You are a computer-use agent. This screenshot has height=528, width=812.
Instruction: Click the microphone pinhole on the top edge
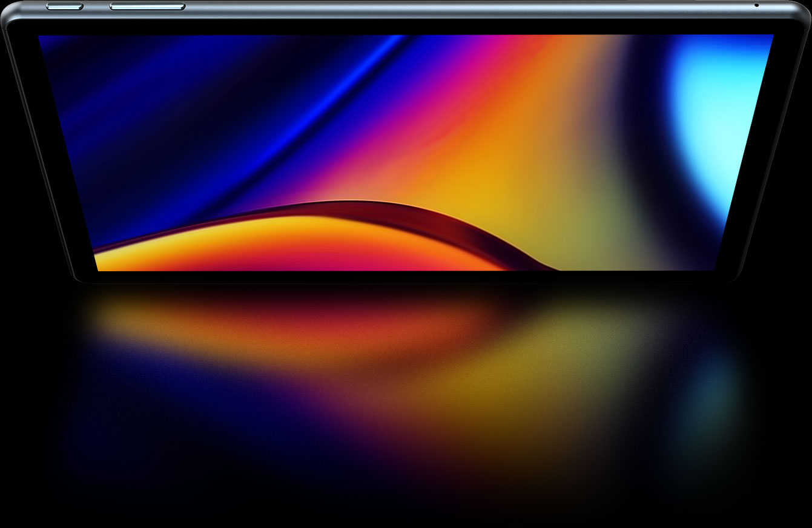(x=756, y=5)
